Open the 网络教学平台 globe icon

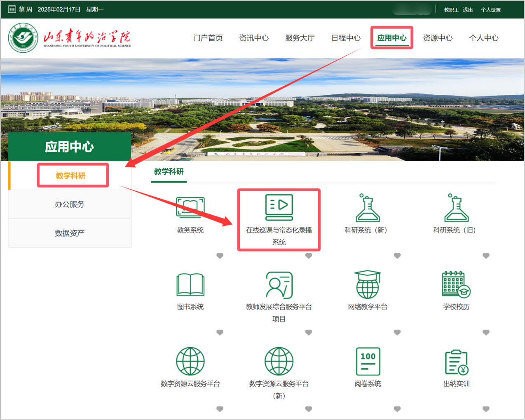pyautogui.click(x=368, y=284)
